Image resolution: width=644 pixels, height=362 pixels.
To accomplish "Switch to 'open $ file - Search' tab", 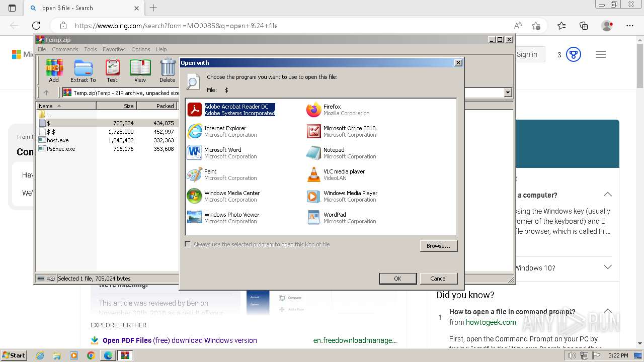I will coord(85,8).
